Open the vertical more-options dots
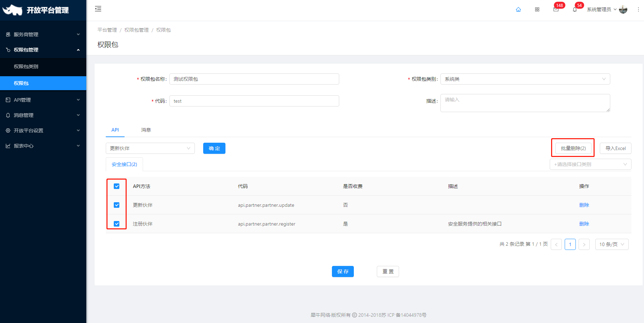The width and height of the screenshot is (644, 323). tap(638, 9)
